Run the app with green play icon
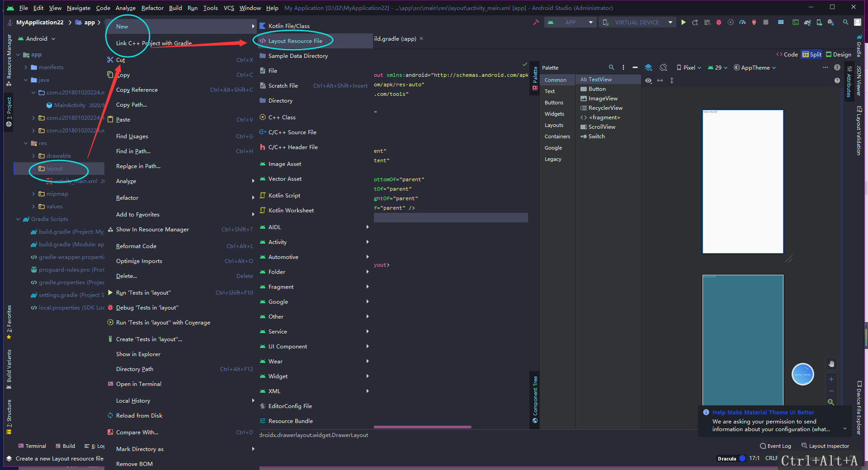 [684, 22]
